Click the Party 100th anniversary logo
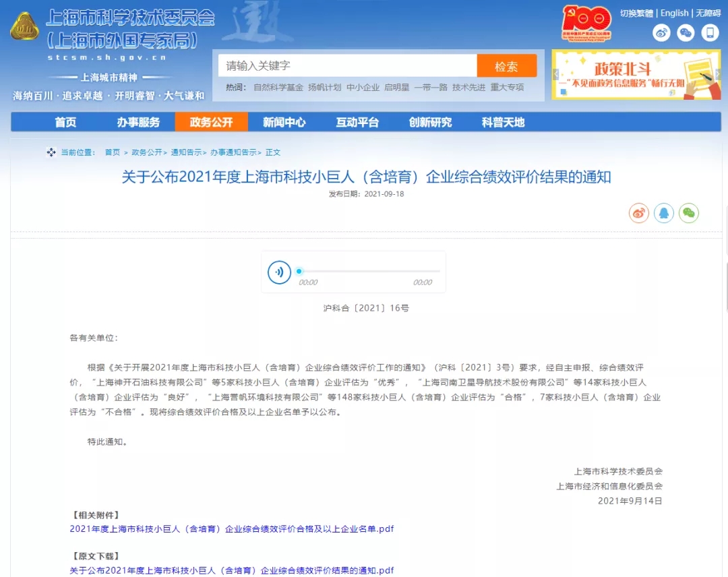 (x=586, y=22)
